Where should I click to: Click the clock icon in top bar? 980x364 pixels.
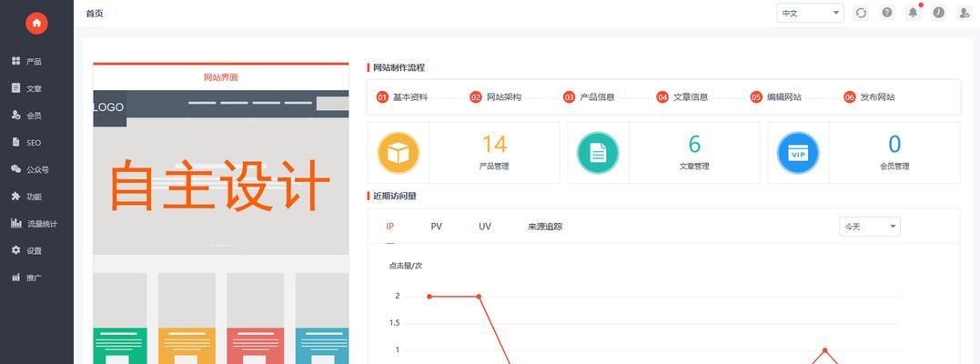click(x=939, y=13)
